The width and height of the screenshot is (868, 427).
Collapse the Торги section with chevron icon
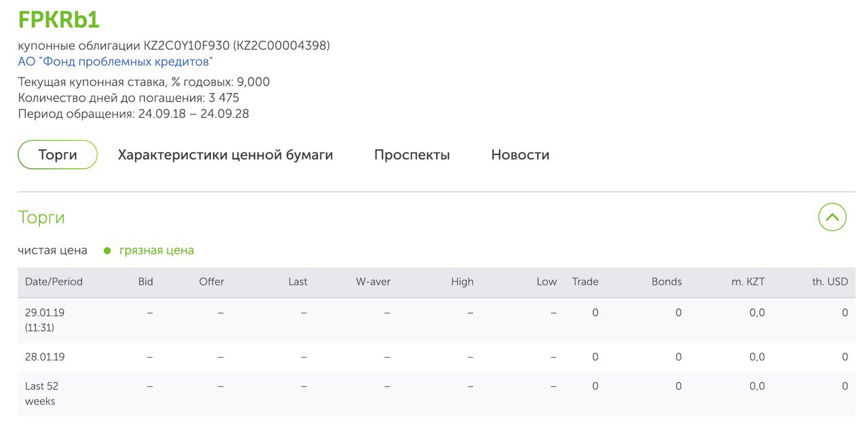[x=832, y=218]
